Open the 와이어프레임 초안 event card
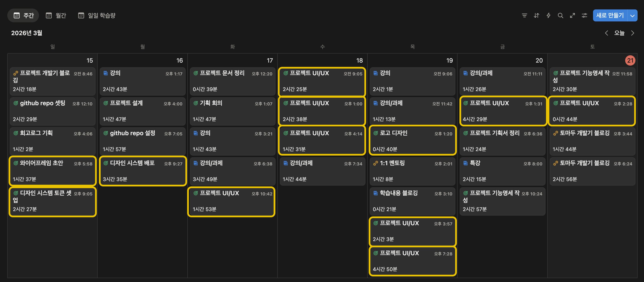 pos(52,171)
